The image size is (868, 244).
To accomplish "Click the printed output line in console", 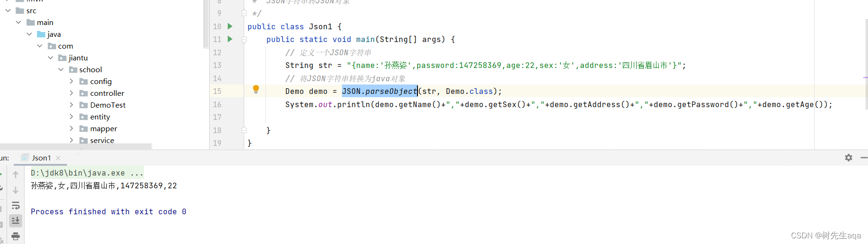I will [x=104, y=185].
